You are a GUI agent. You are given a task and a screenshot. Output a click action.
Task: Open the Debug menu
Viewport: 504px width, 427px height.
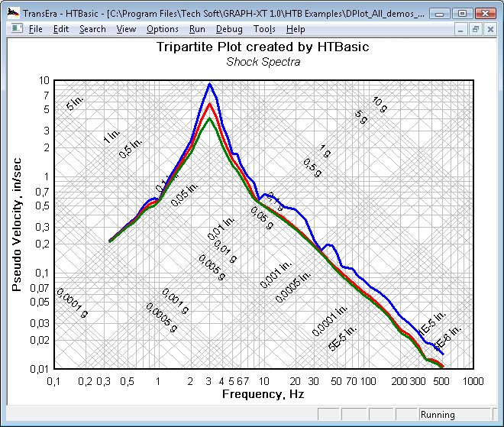(x=229, y=29)
